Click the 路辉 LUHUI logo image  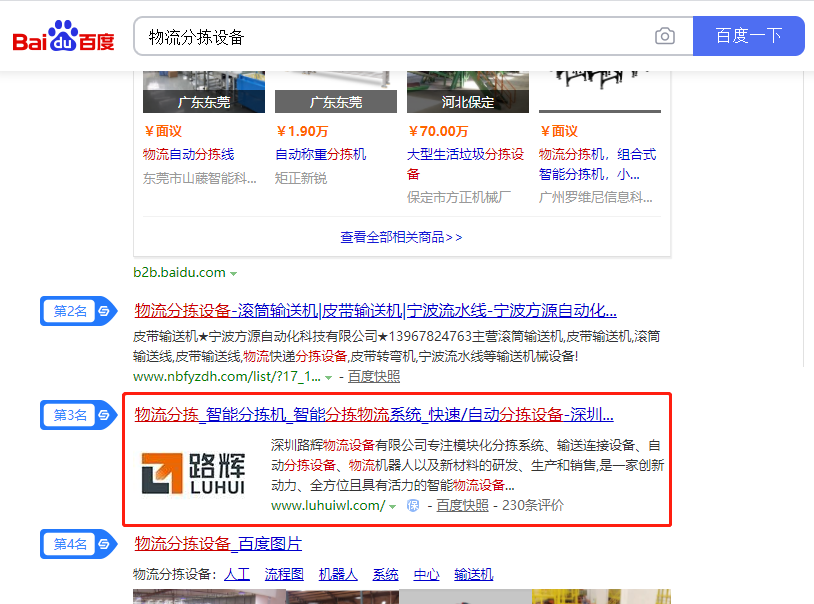pyautogui.click(x=193, y=473)
